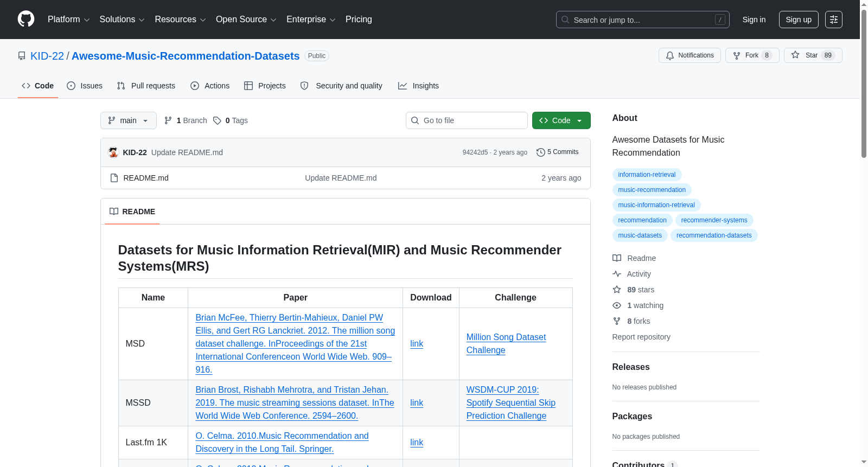
Task: Open the KID-22 owner profile link
Action: point(47,56)
